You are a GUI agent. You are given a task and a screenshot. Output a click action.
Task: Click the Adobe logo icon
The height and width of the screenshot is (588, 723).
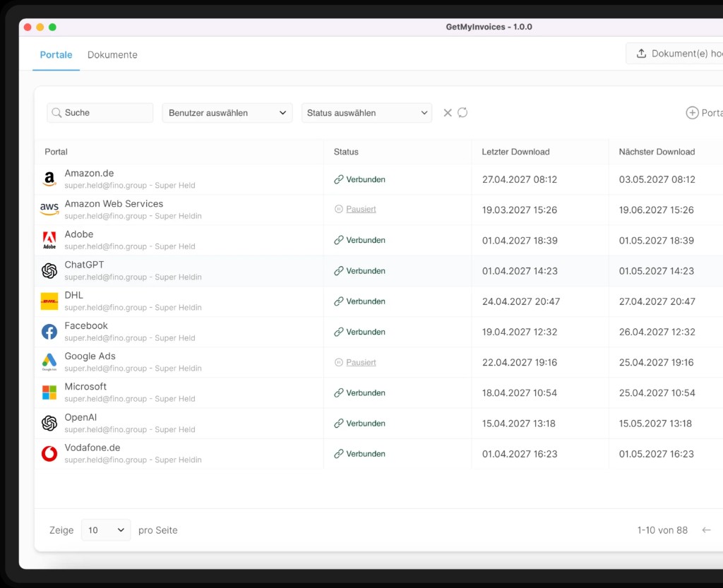(49, 240)
